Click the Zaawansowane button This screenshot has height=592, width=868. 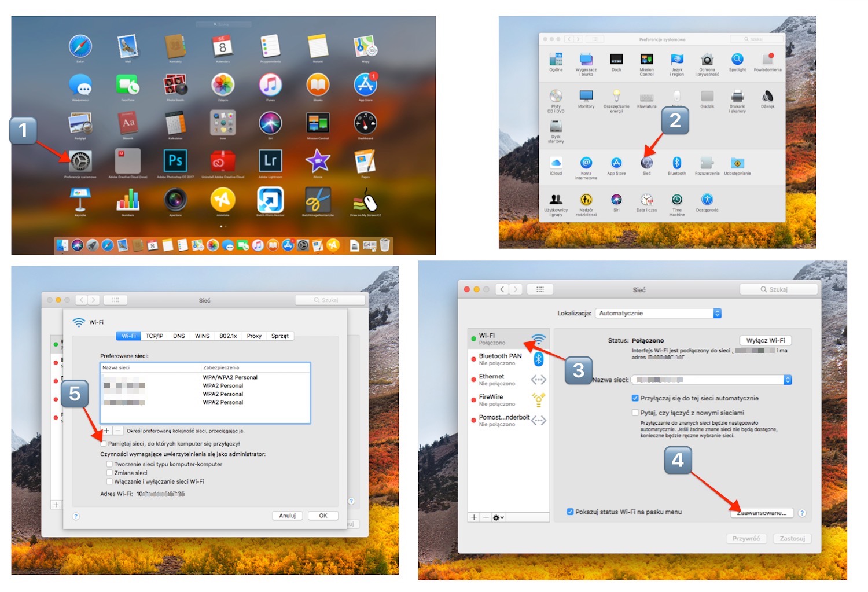click(x=761, y=513)
